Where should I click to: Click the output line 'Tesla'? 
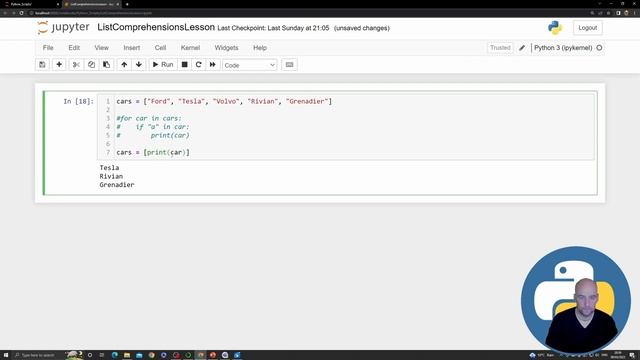[109, 168]
